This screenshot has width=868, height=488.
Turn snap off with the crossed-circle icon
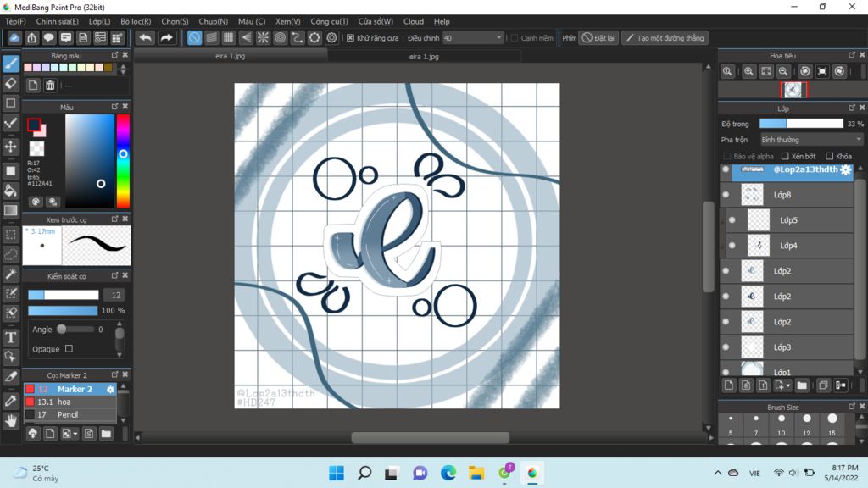pos(194,37)
